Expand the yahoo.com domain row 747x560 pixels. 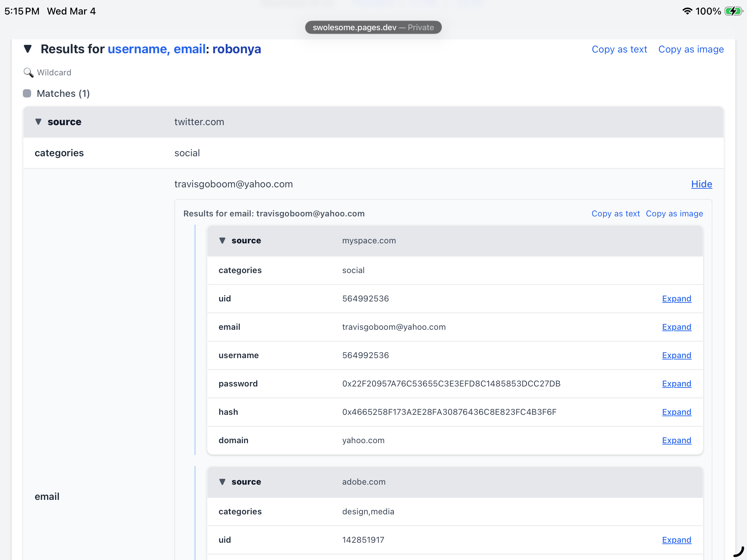pyautogui.click(x=676, y=440)
